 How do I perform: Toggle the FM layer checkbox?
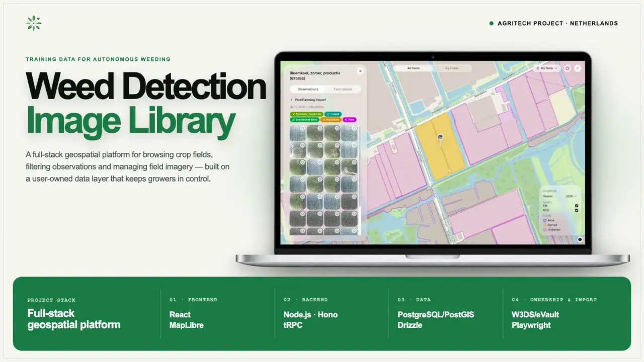(x=577, y=206)
